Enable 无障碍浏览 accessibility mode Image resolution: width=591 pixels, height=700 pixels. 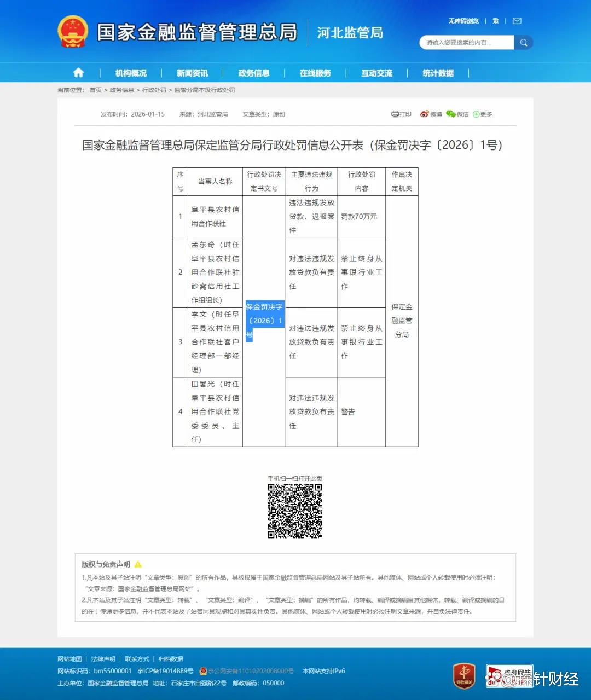pos(463,21)
